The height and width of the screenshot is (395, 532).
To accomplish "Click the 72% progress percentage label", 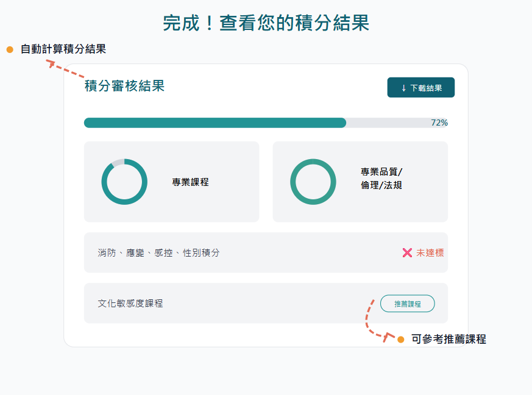I will point(439,123).
